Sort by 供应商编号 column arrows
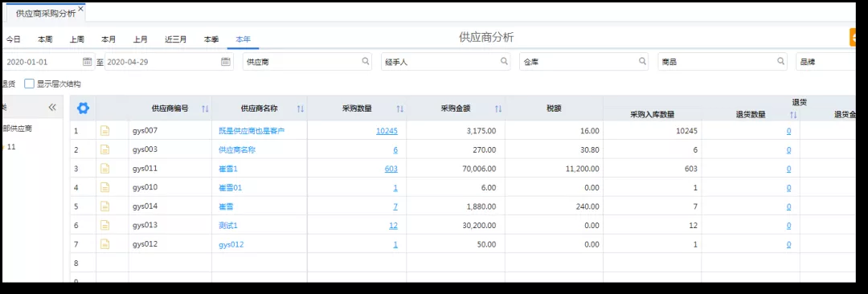Screen dimensions: 868x294 point(206,109)
